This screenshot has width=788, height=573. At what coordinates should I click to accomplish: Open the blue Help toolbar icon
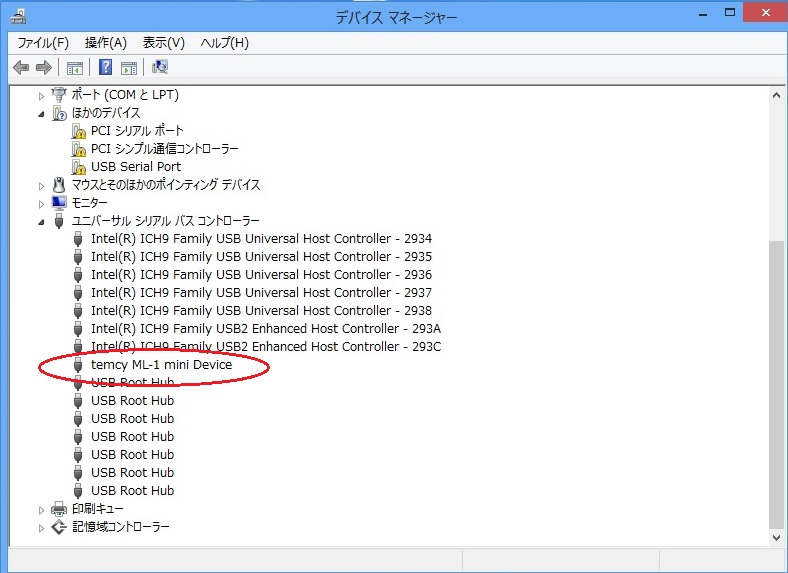click(106, 67)
